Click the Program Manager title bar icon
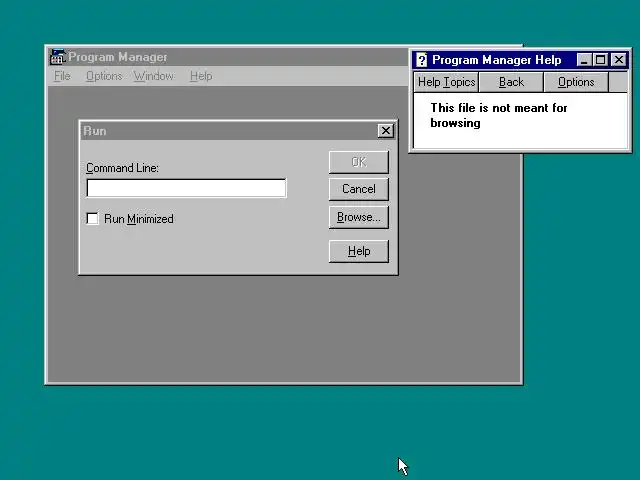This screenshot has height=480, width=640. pyautogui.click(x=58, y=57)
